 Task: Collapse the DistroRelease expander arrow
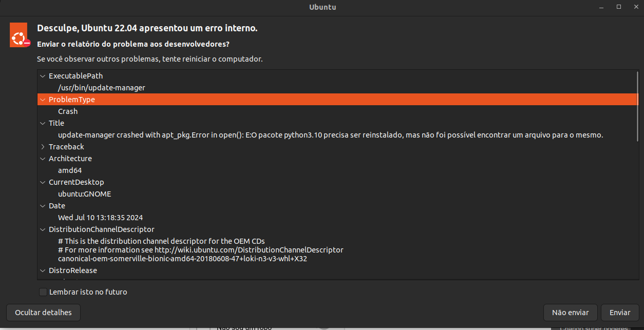coord(43,270)
